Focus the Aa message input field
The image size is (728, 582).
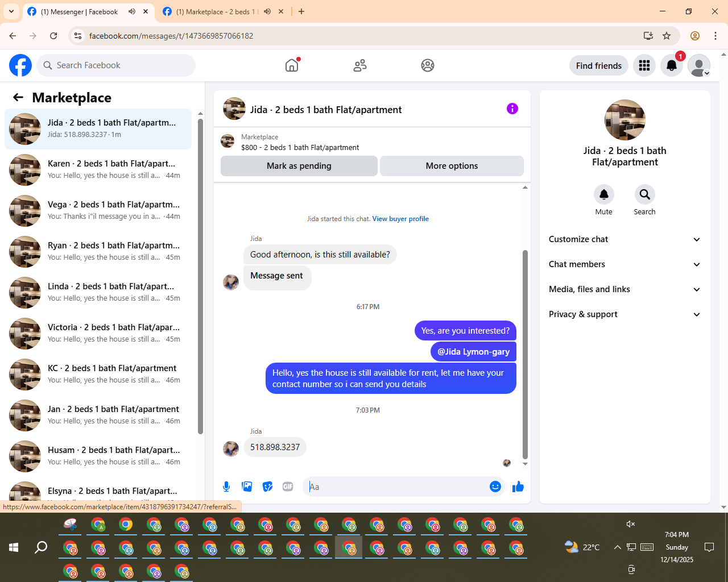pos(396,487)
